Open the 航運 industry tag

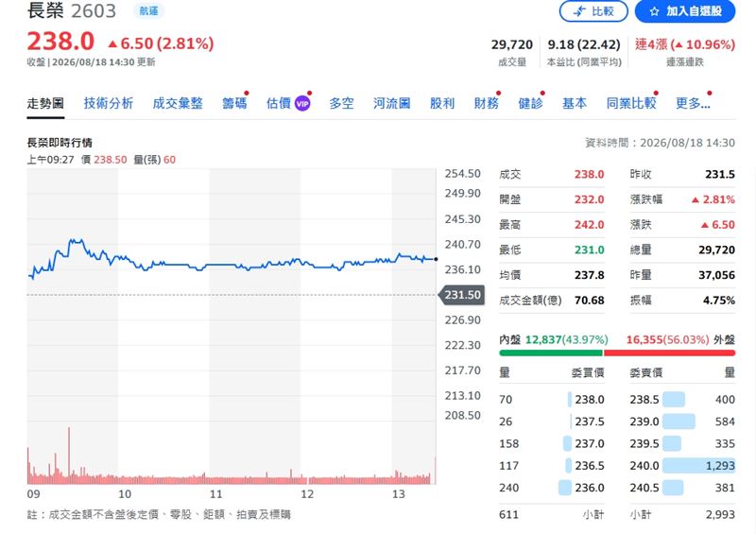pos(148,10)
